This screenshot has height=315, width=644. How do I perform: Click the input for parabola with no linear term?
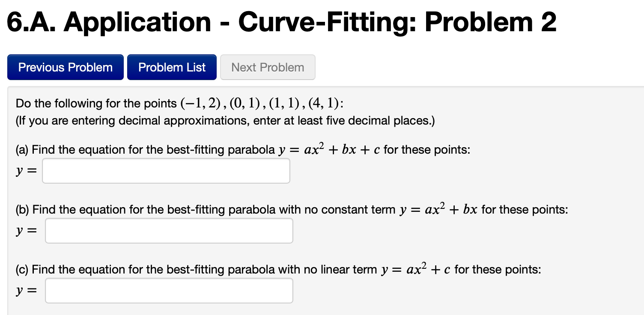point(169,290)
